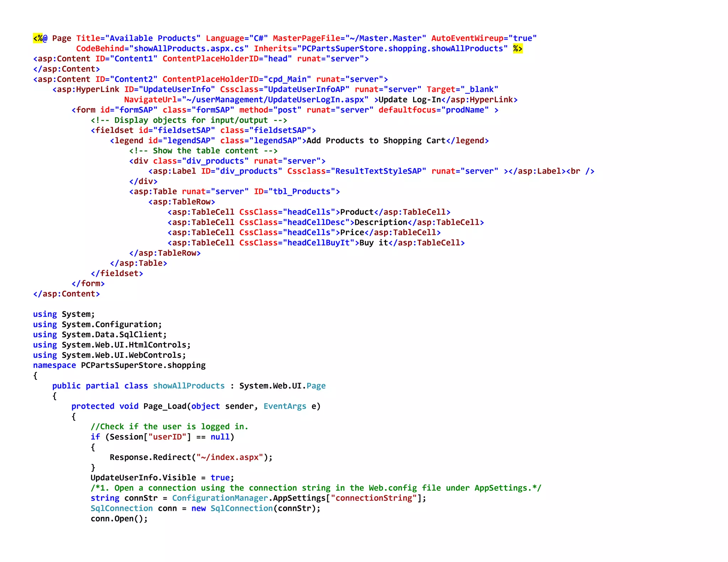Click the ConfigurationManager type name

(x=220, y=498)
